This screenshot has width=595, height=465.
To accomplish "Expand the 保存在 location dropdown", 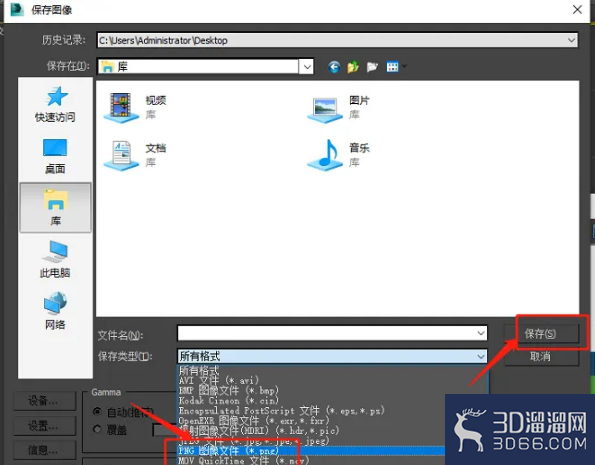I will click(307, 67).
